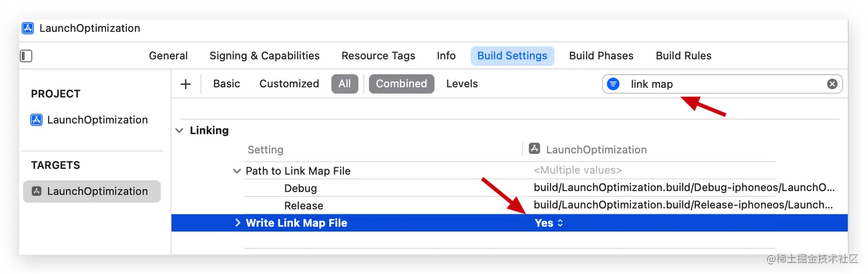Image resolution: width=868 pixels, height=274 pixels.
Task: Open the Yes value popup for Write Link Map File
Action: (x=549, y=223)
